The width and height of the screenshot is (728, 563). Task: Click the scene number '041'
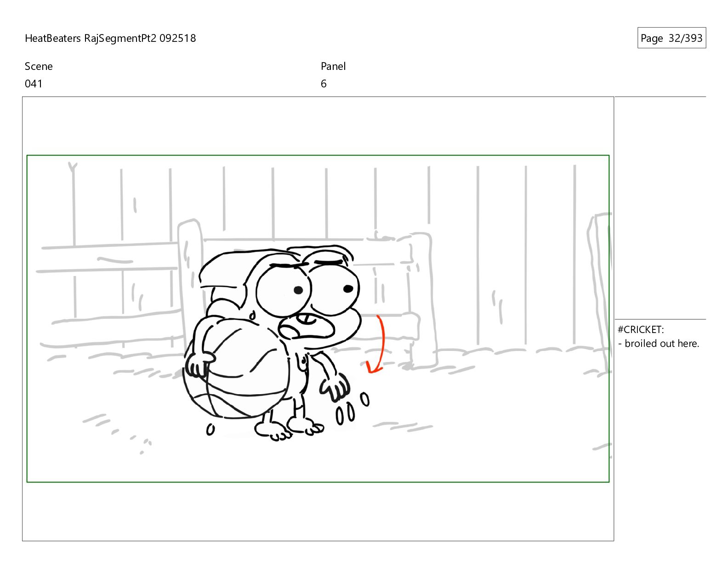34,84
